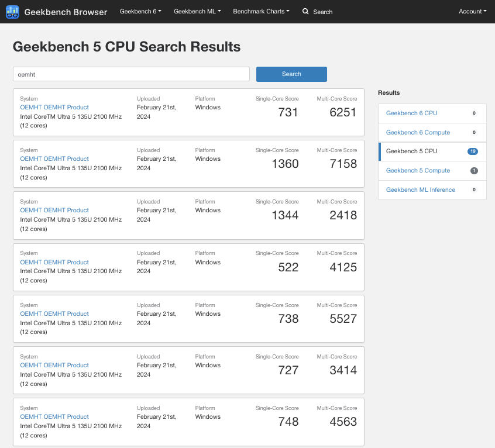The height and width of the screenshot is (448, 495).
Task: Click the single-core score 727
Action: tap(288, 370)
